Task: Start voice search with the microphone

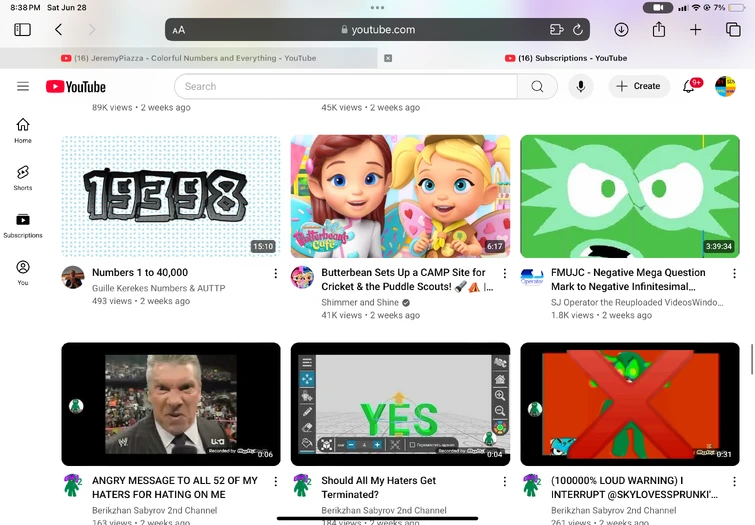Action: tap(581, 87)
